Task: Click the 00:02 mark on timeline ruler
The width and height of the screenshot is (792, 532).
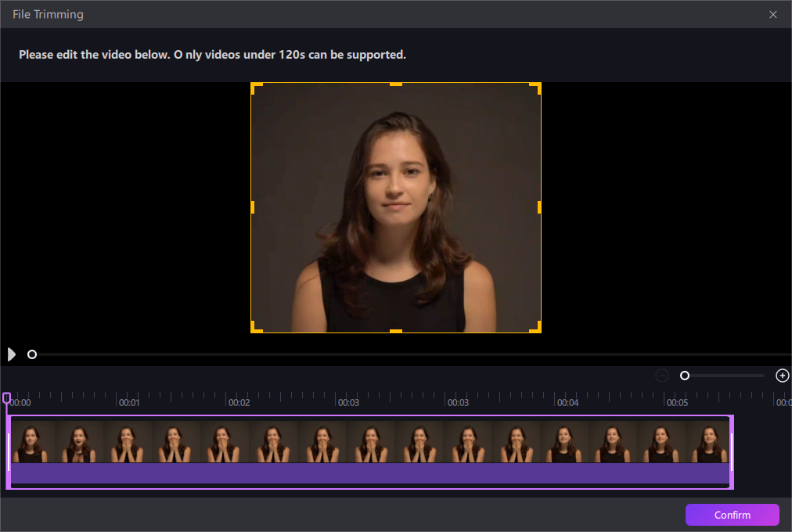Action: click(x=239, y=402)
